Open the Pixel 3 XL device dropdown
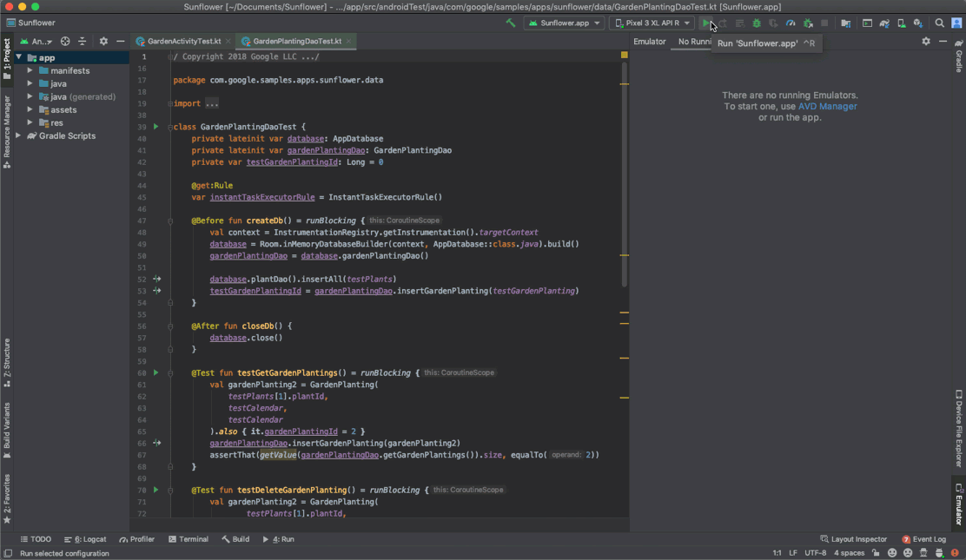 point(653,23)
